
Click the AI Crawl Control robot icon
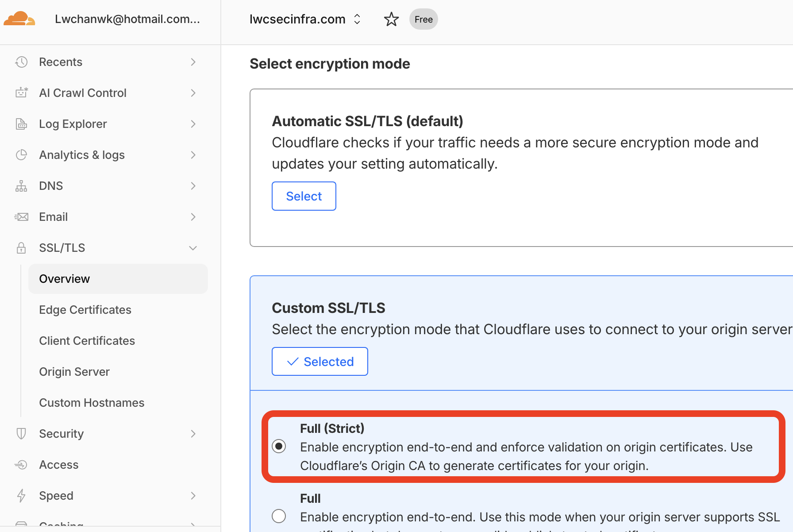[x=21, y=93]
